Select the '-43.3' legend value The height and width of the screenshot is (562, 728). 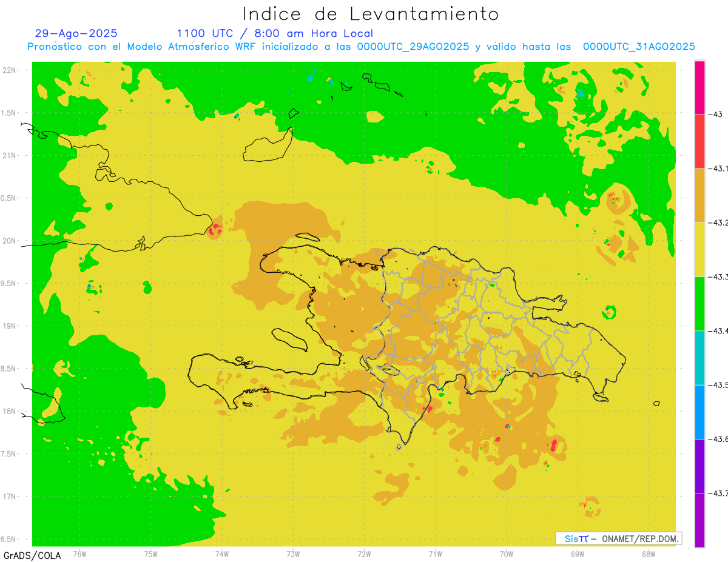[x=718, y=276]
